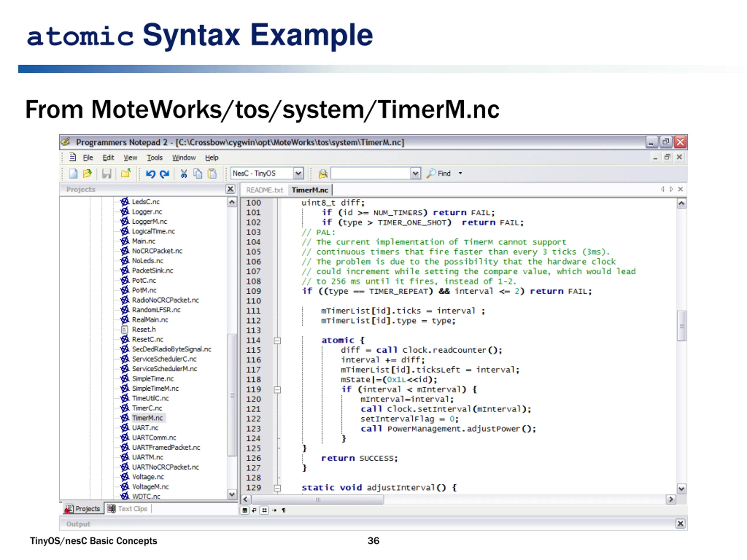This screenshot has width=747, height=560.
Task: Click previous tab arrow in editor tab bar
Action: pyautogui.click(x=662, y=189)
